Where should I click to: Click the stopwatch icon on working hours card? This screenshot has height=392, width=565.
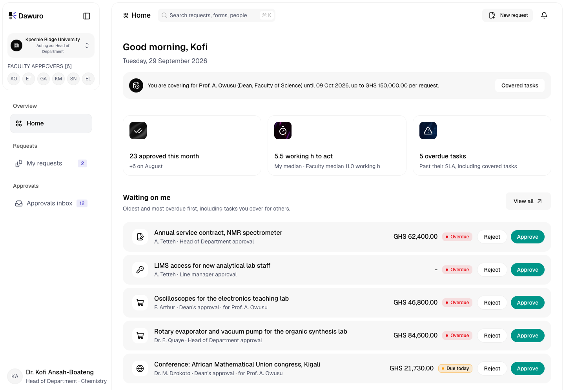283,131
